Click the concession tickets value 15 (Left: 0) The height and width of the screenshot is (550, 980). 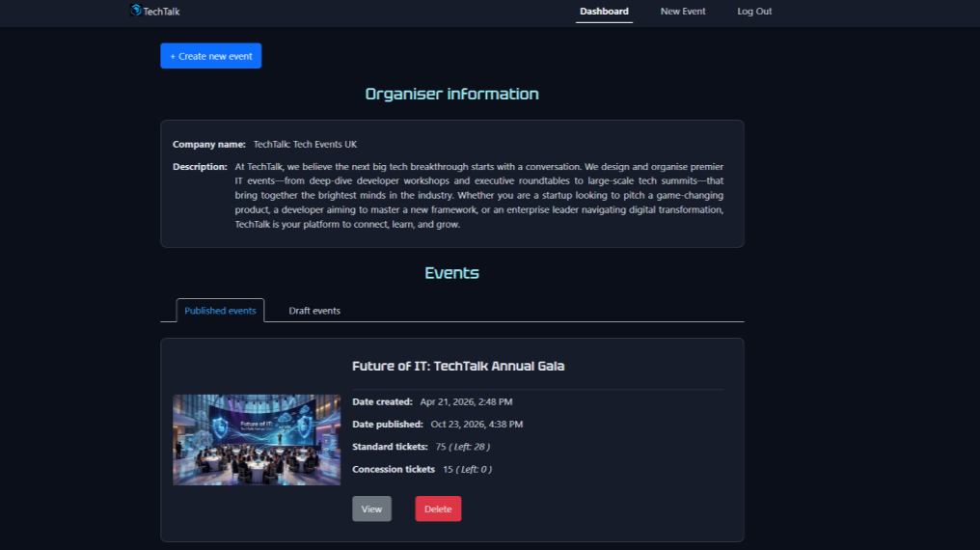click(x=467, y=469)
